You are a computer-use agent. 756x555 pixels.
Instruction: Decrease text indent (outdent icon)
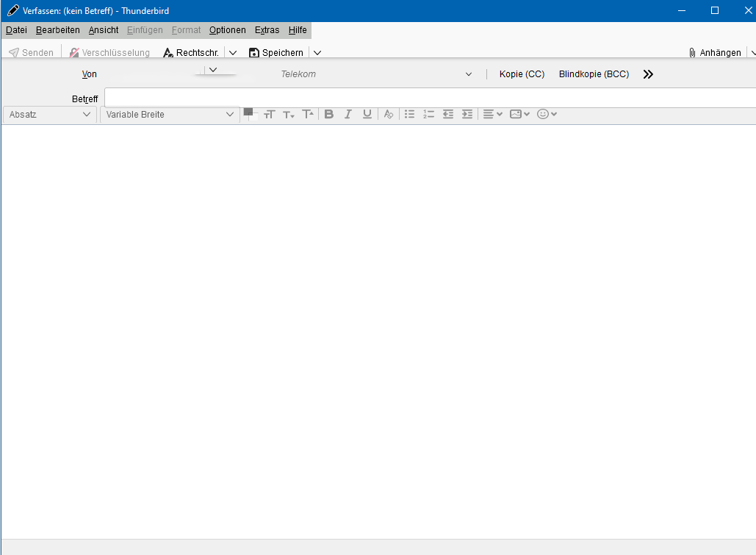click(x=448, y=115)
